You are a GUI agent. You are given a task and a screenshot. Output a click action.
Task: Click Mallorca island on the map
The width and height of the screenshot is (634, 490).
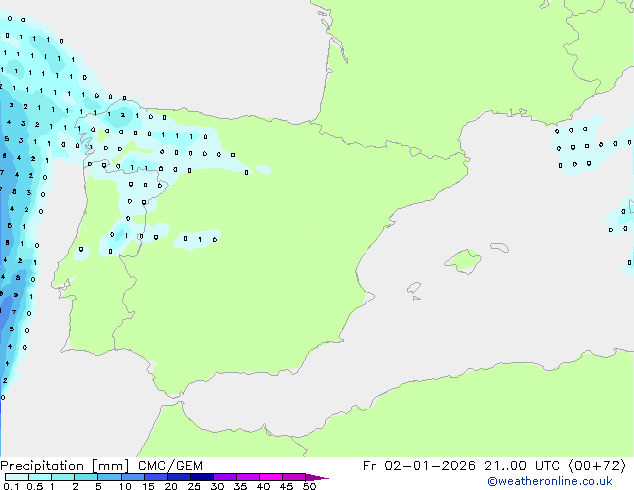click(462, 262)
